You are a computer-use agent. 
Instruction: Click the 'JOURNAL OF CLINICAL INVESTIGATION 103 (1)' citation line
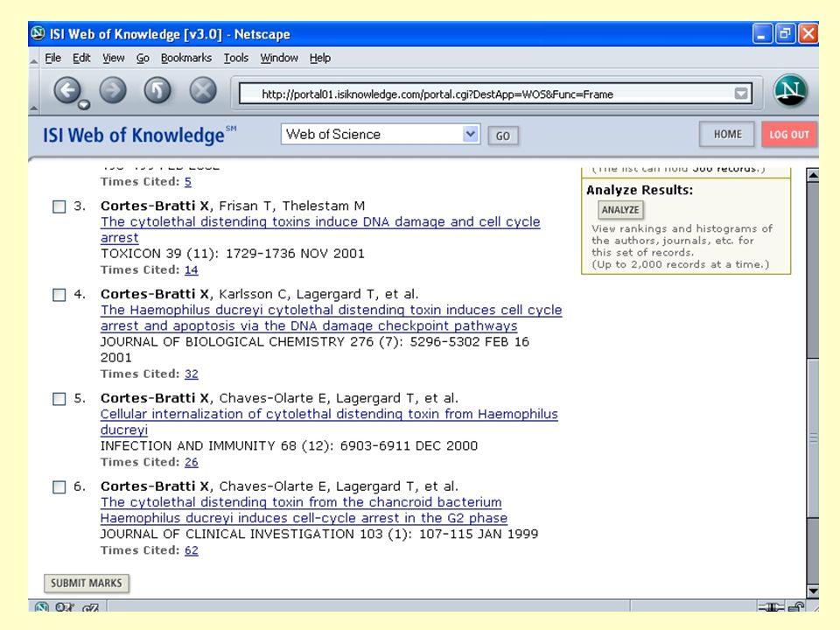point(319,534)
